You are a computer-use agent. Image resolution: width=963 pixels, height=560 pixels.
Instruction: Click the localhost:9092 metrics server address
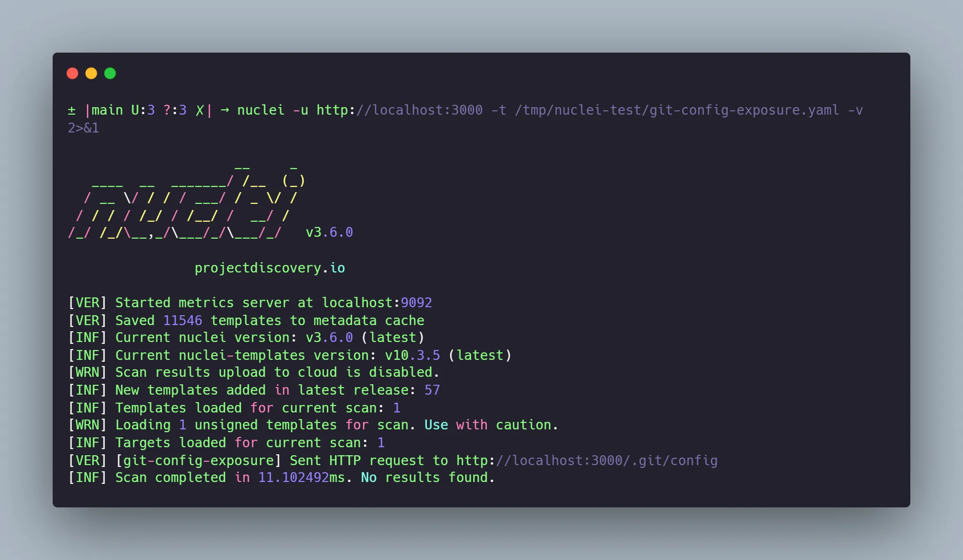point(377,303)
